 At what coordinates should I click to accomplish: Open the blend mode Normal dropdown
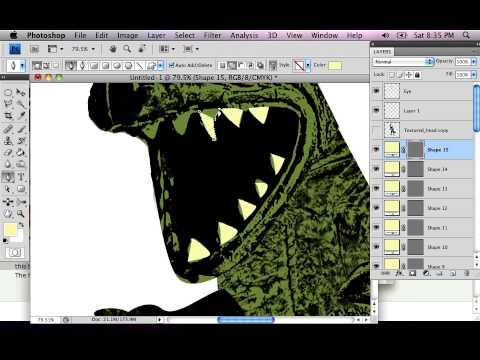(402, 62)
